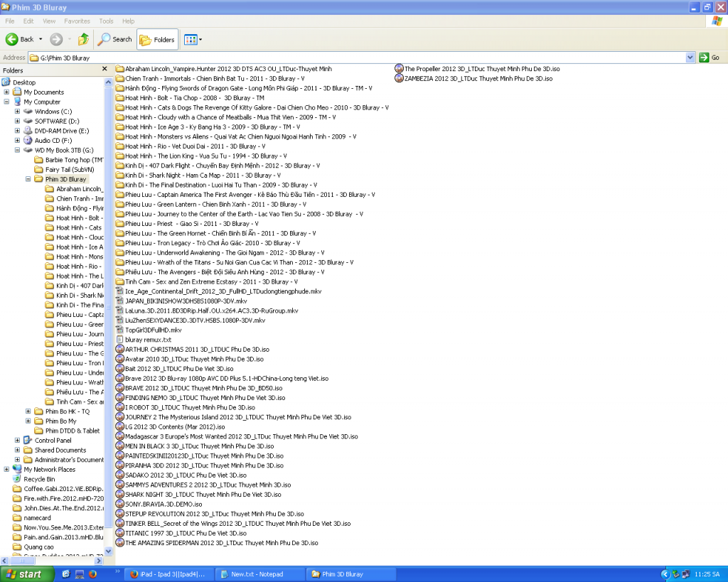Select Desktop in the folder tree
Image resolution: width=728 pixels, height=582 pixels.
[x=23, y=82]
